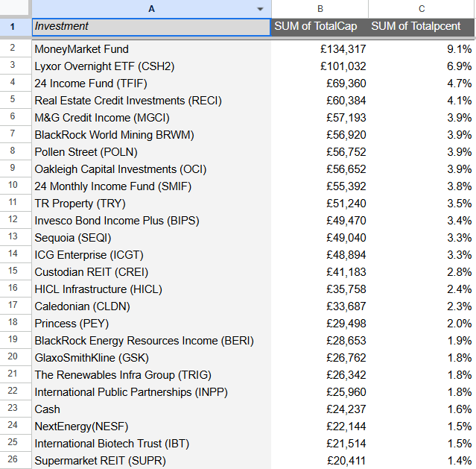The image size is (476, 469).
Task: Click the £57,193 value cell
Action: click(x=320, y=118)
